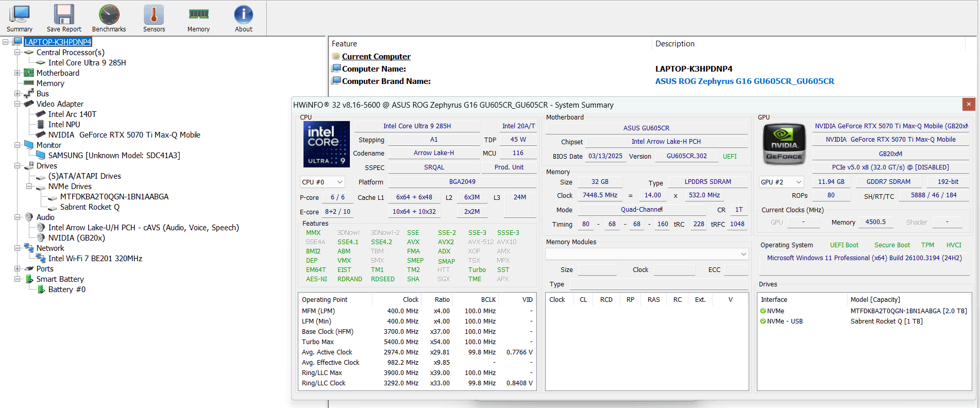980x408 pixels.
Task: Click the Current Computer heading link
Action: [x=376, y=57]
